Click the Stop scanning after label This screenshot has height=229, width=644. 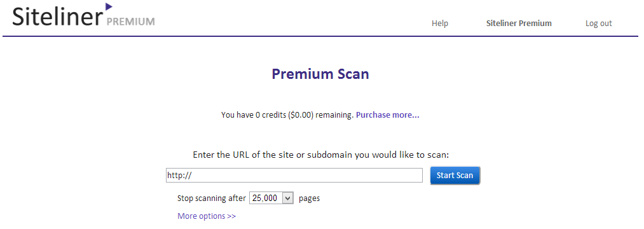pos(212,198)
